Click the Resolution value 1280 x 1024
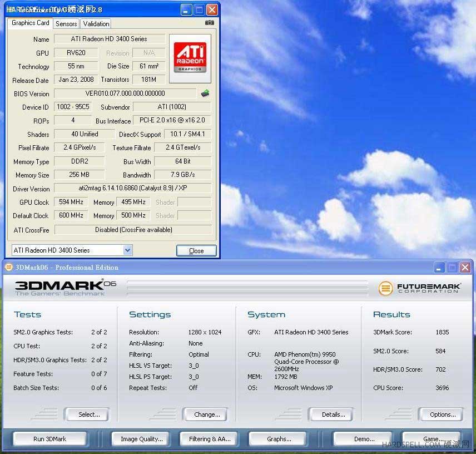 (x=205, y=332)
